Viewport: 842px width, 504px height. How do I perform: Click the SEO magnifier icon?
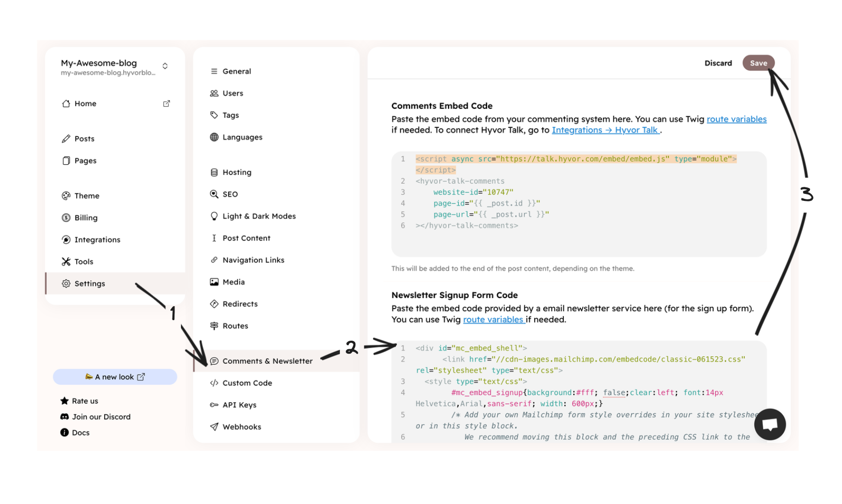(x=214, y=194)
